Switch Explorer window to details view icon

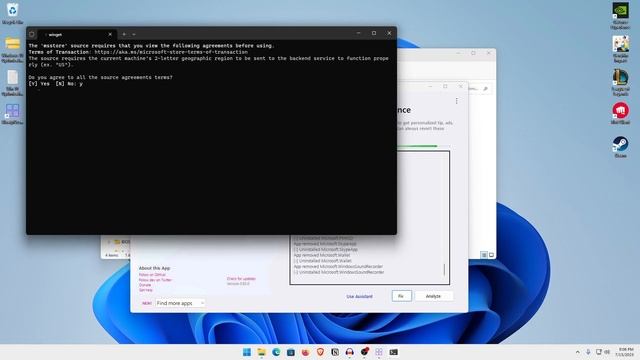484,255
